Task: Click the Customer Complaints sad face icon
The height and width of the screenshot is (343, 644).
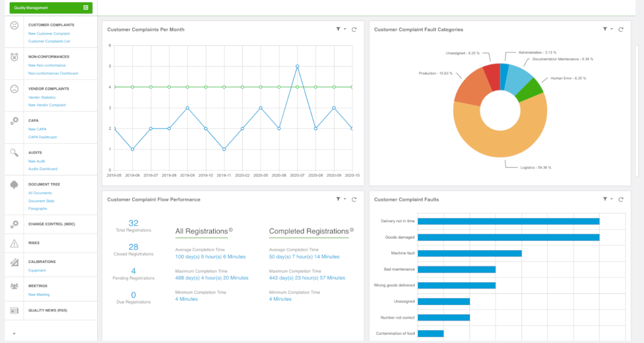Action: click(x=14, y=25)
